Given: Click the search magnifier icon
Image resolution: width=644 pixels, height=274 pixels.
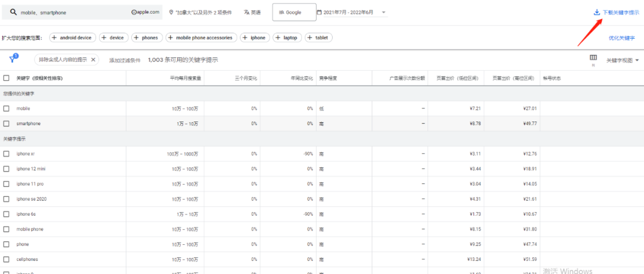Looking at the screenshot, I should click(x=13, y=13).
